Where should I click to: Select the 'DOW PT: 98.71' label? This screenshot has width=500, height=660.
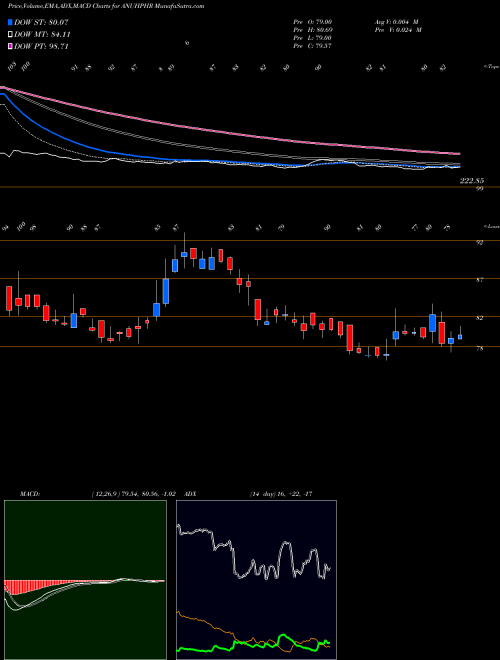41,46
